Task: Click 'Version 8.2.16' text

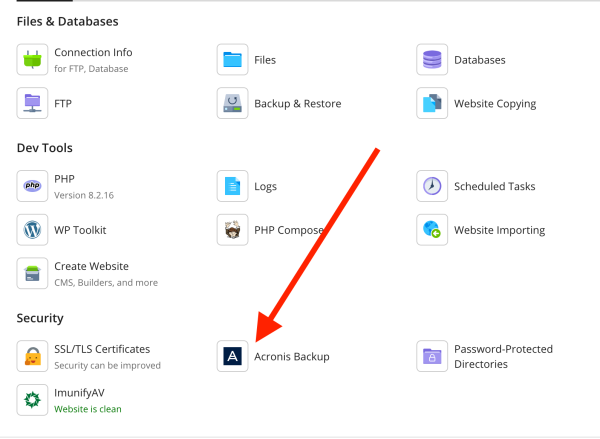Action: coord(84,195)
